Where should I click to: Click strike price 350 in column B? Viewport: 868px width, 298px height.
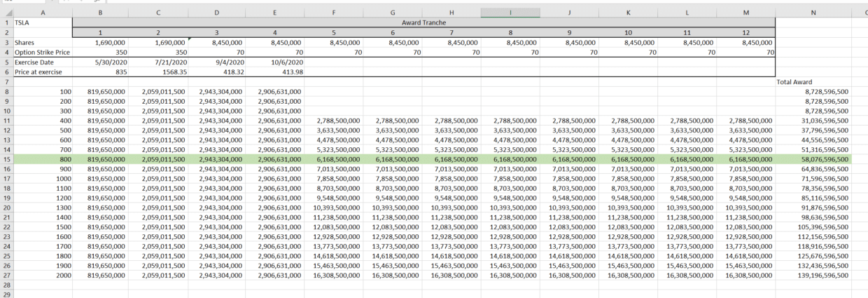click(x=100, y=52)
